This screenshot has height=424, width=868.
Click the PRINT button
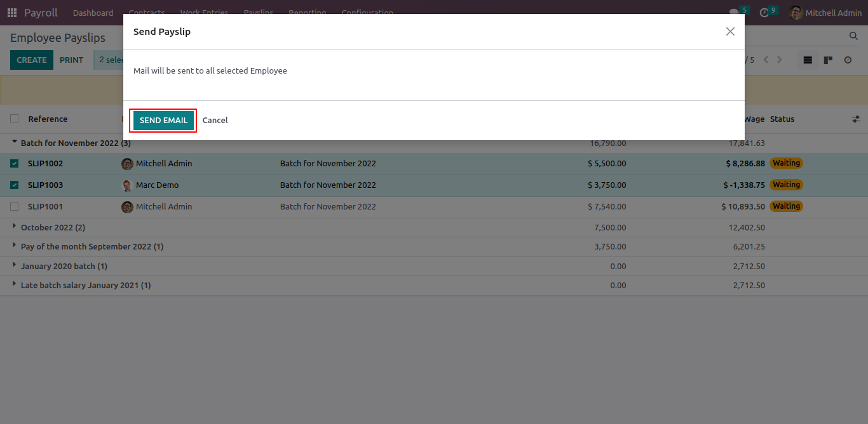click(71, 60)
